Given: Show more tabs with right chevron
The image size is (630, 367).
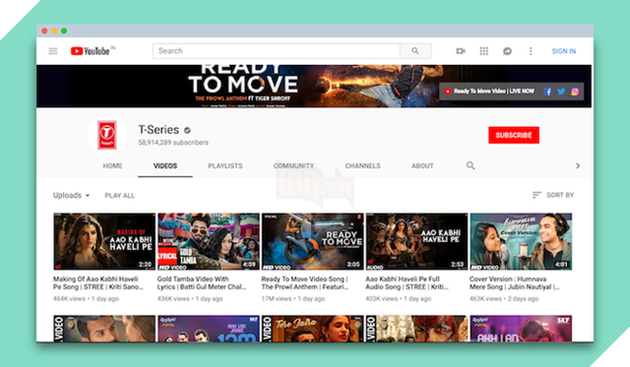Looking at the screenshot, I should (x=578, y=166).
